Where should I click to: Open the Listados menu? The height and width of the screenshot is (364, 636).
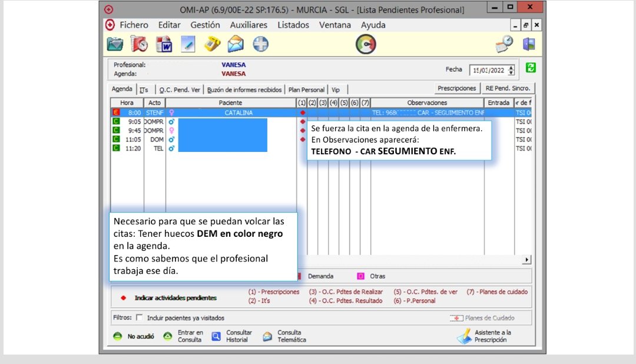coord(293,25)
